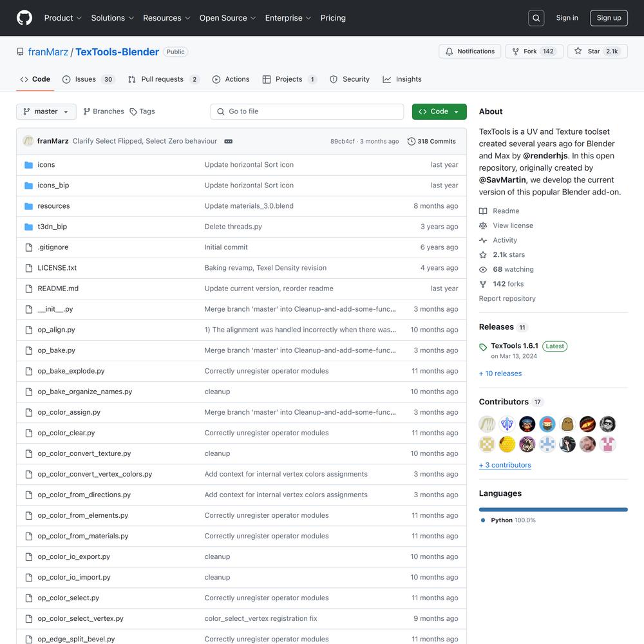Open the Enterprise dropdown menu
Image resolution: width=644 pixels, height=644 pixels.
[288, 18]
